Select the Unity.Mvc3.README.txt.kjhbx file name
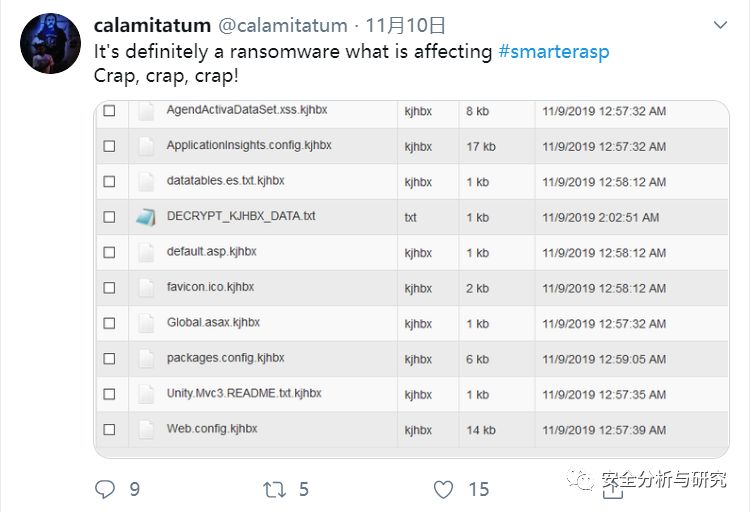 click(x=244, y=394)
